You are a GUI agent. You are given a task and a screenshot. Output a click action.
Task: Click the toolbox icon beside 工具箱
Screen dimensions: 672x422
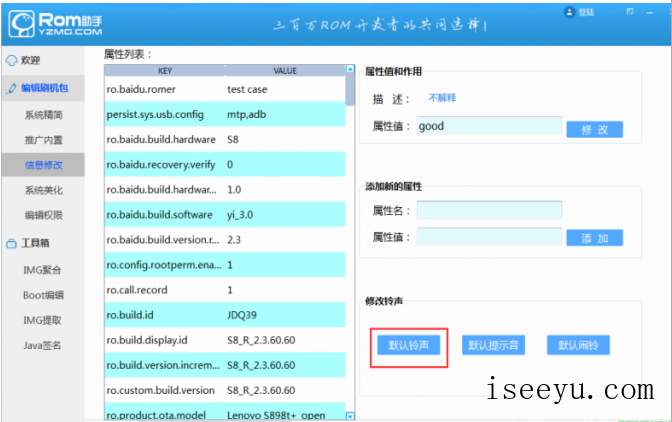12,244
